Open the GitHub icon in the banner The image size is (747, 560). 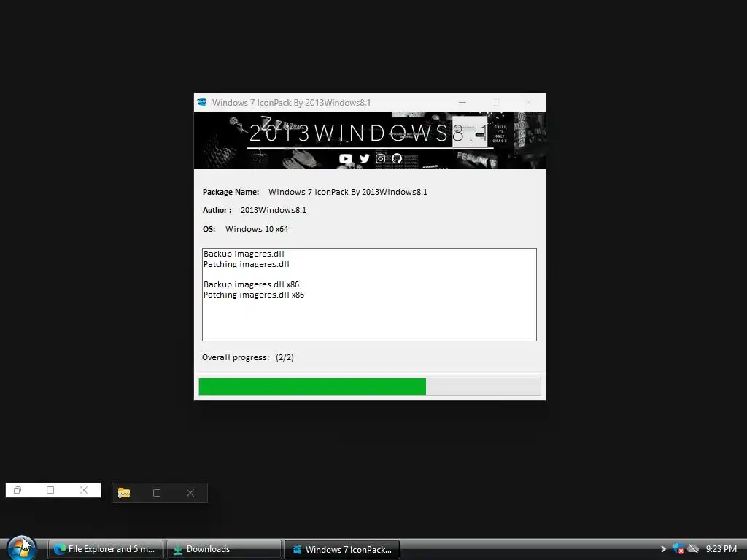click(397, 158)
